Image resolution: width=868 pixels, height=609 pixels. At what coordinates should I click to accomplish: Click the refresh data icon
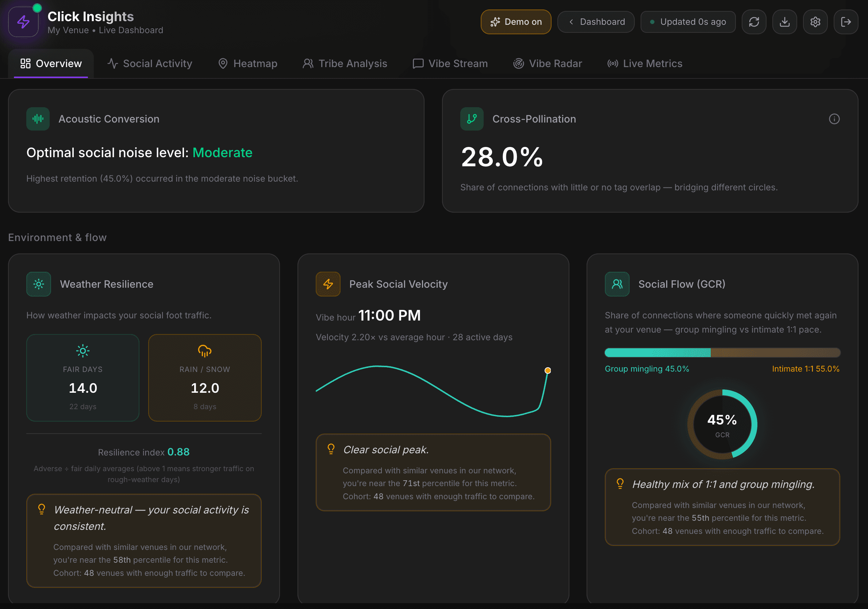754,22
